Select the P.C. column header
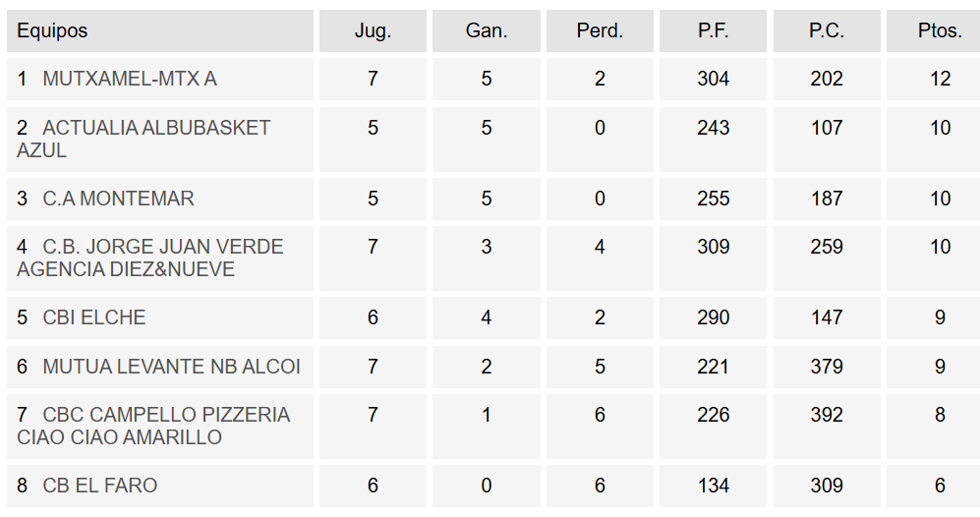Viewport: 980px width, 517px height. 827,30
